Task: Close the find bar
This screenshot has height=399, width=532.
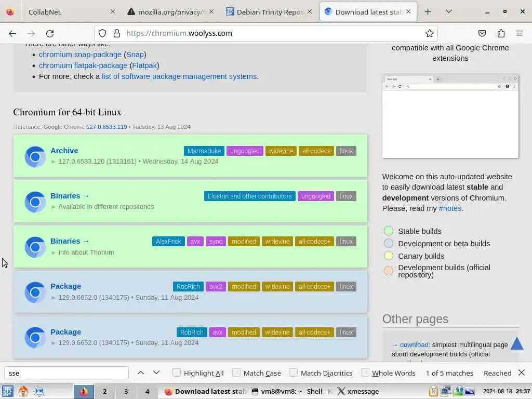Action: 522,373
